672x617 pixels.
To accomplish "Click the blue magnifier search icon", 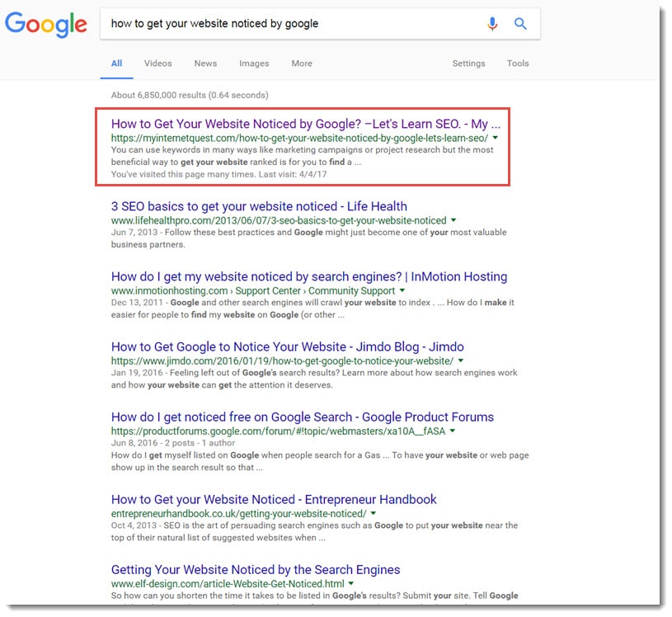I will click(520, 24).
